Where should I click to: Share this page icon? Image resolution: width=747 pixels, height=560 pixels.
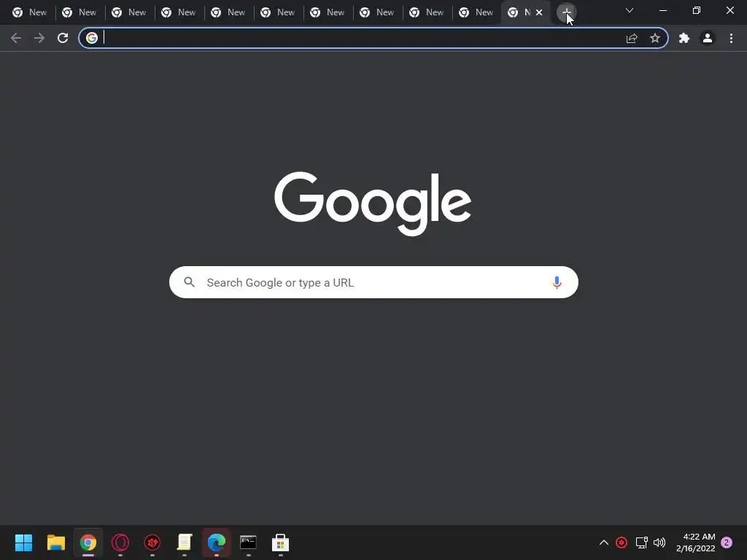(632, 38)
